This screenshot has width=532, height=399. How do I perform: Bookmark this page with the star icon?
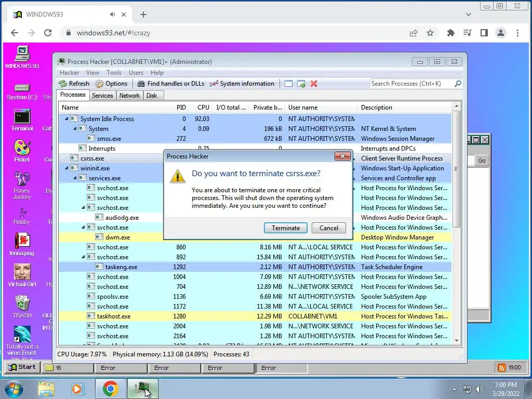pos(430,33)
